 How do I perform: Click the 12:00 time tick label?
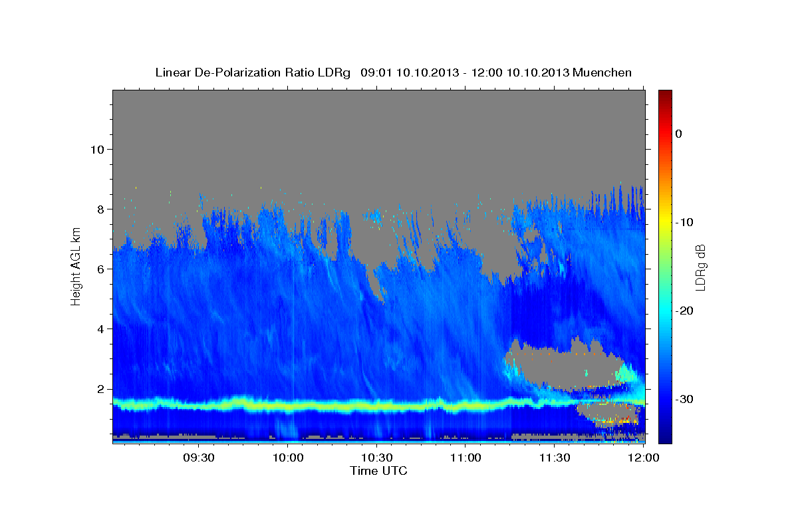tap(643, 458)
